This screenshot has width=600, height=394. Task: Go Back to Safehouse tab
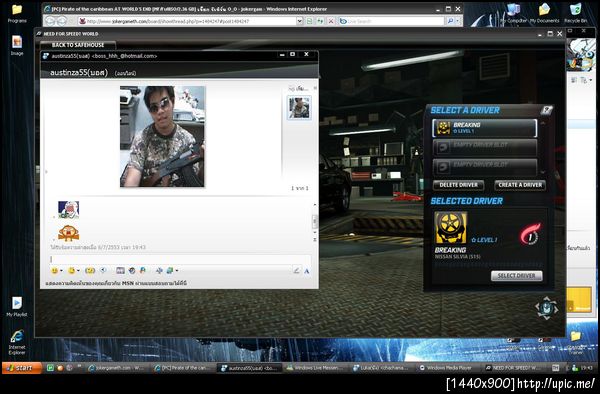point(78,45)
